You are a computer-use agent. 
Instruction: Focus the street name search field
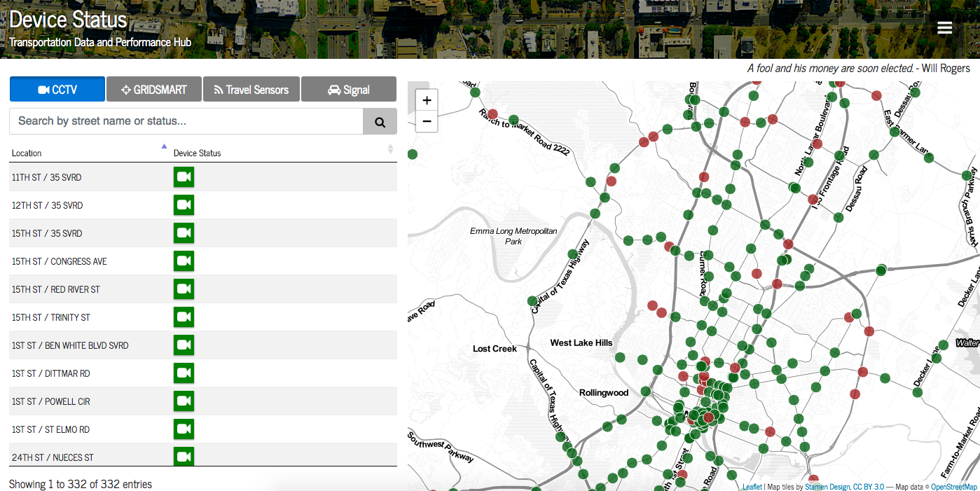pyautogui.click(x=186, y=121)
